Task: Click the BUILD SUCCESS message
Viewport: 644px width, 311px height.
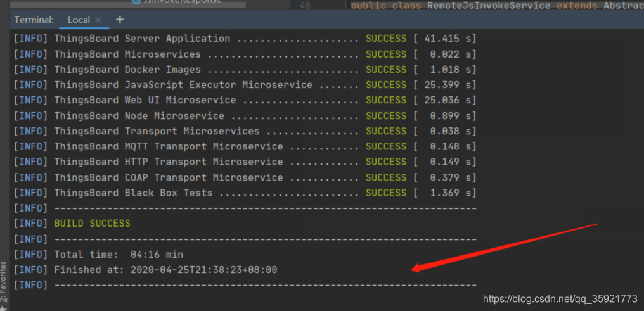Action: [92, 224]
